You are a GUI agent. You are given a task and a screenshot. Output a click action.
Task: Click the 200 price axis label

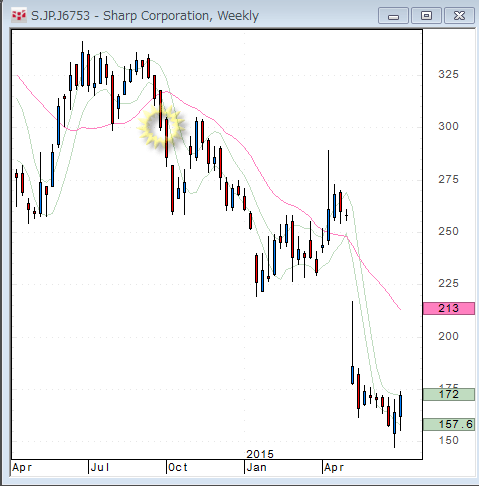[x=448, y=336]
